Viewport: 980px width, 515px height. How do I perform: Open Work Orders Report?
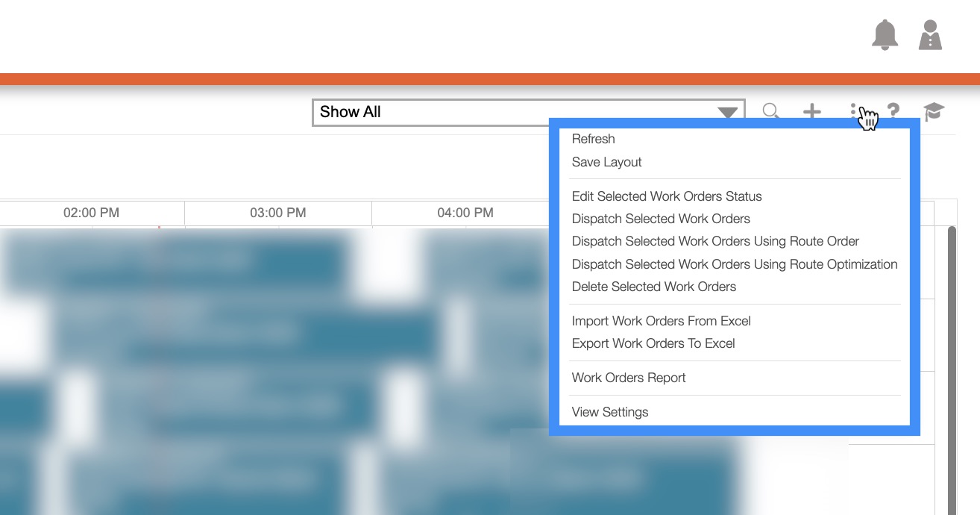click(628, 378)
